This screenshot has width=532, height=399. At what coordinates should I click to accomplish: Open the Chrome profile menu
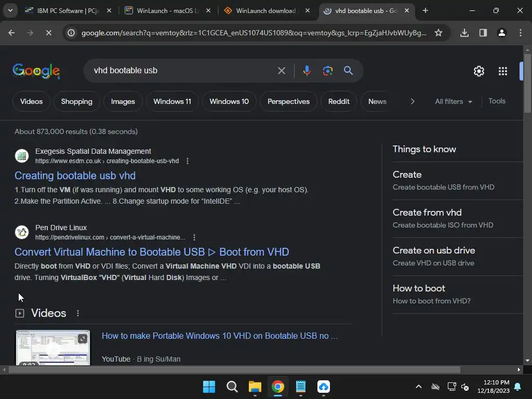501,33
